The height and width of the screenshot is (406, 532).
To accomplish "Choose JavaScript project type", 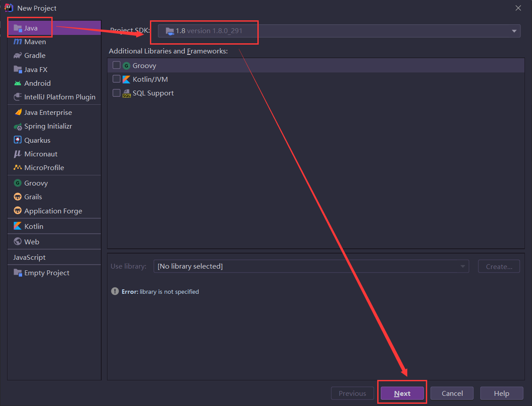I will pos(29,257).
